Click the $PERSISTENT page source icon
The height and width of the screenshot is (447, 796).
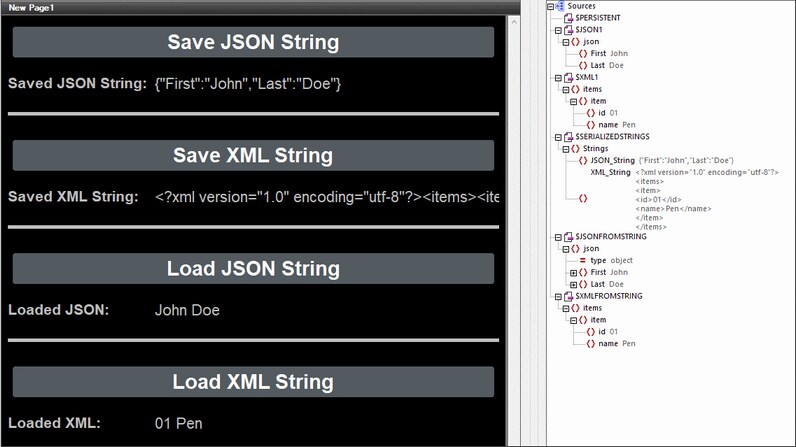coord(568,18)
